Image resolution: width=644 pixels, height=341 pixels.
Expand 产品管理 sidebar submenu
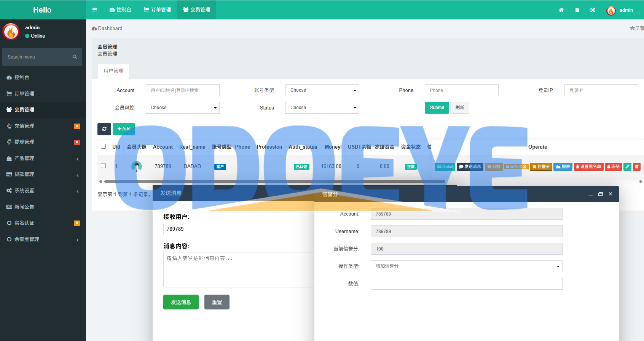point(43,158)
